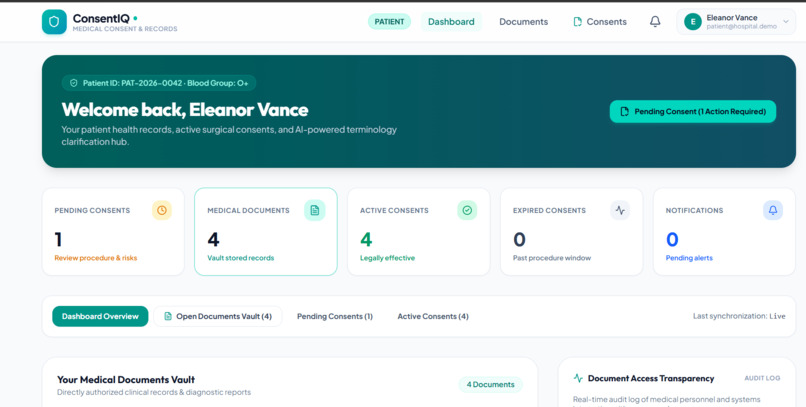Click the pulse icon on Expired Consents card
Viewport: 806px width, 407px height.
click(x=620, y=210)
